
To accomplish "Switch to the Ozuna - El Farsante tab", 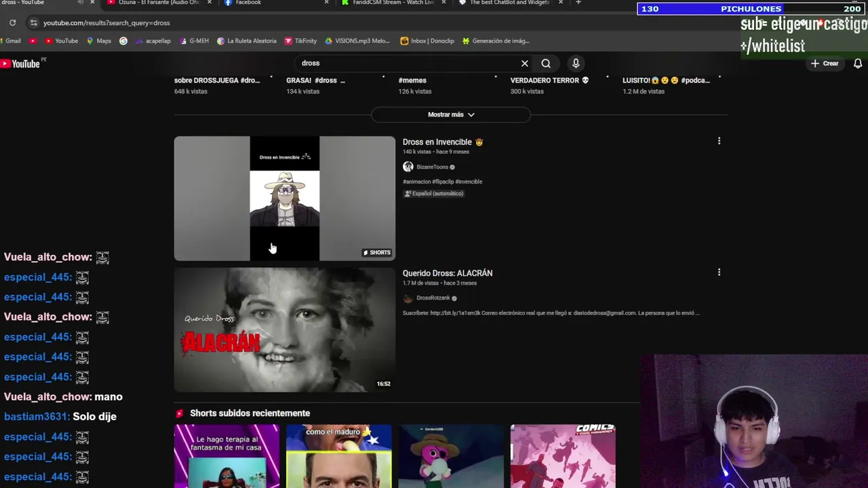I will click(159, 3).
